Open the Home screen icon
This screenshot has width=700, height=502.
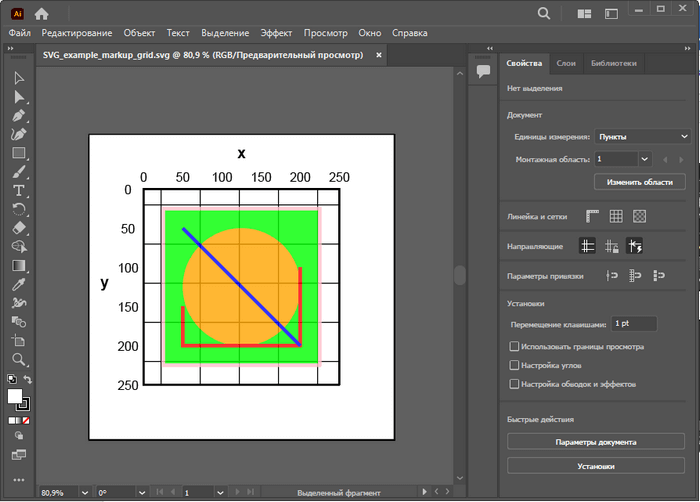42,14
